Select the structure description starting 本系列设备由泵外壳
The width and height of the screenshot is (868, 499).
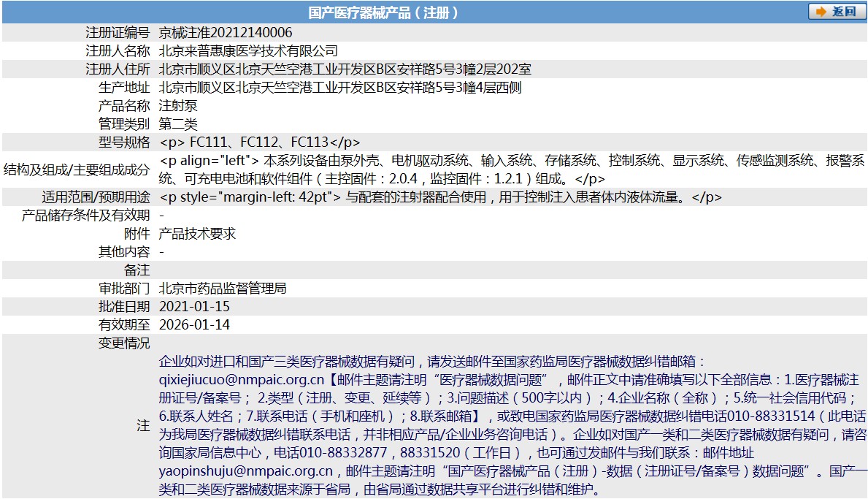pos(512,169)
